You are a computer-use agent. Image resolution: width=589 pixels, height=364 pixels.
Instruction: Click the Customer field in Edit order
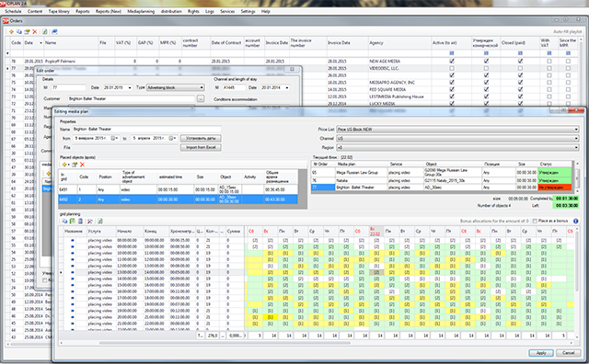[132, 98]
